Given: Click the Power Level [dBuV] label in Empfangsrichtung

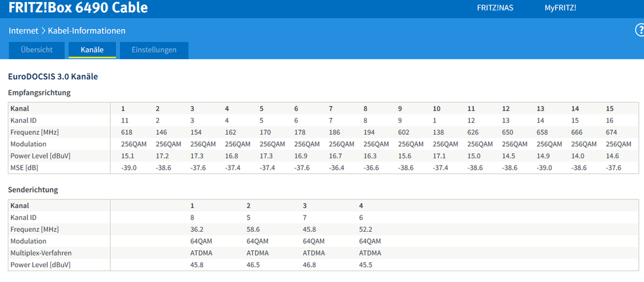Looking at the screenshot, I should point(40,156).
